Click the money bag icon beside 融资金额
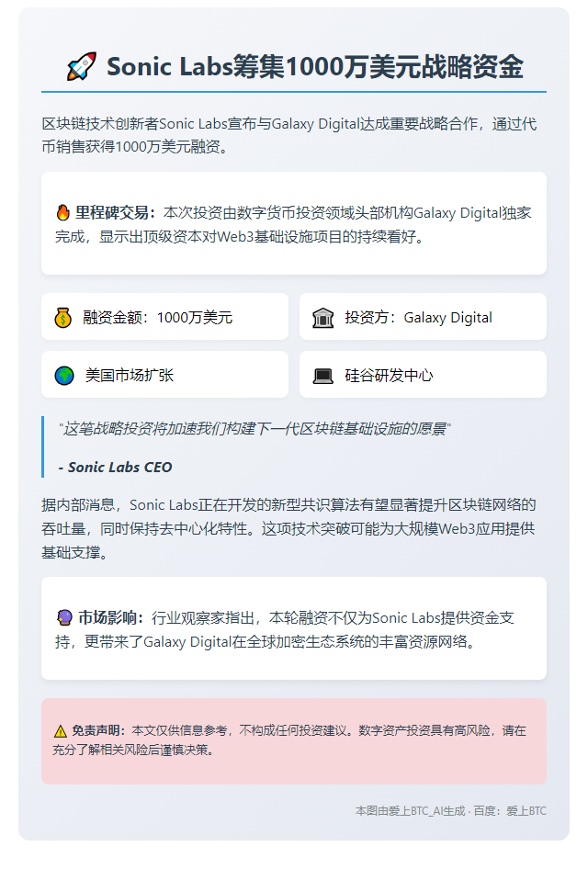 [x=63, y=318]
